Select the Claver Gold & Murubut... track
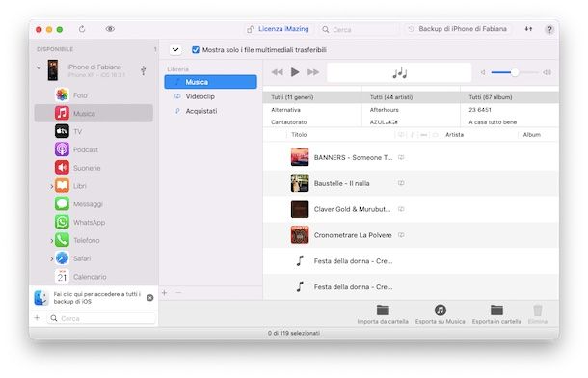Viewport: 588px width, 378px height. [x=411, y=209]
